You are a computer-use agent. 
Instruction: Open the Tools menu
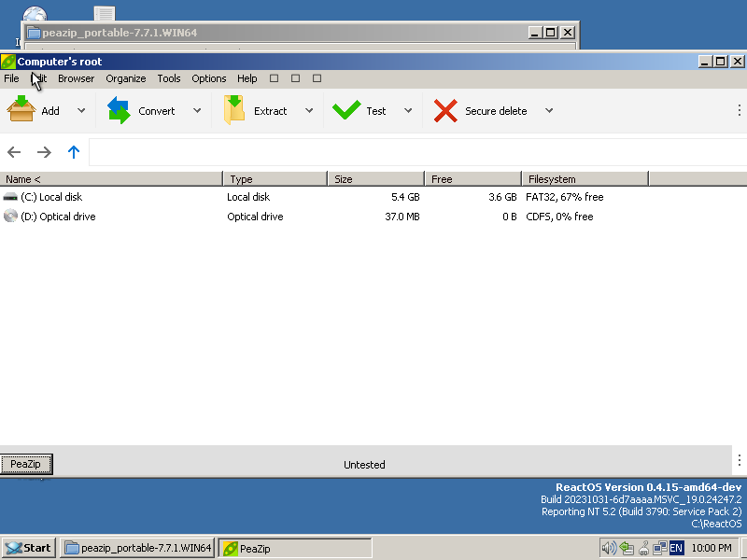click(x=169, y=78)
